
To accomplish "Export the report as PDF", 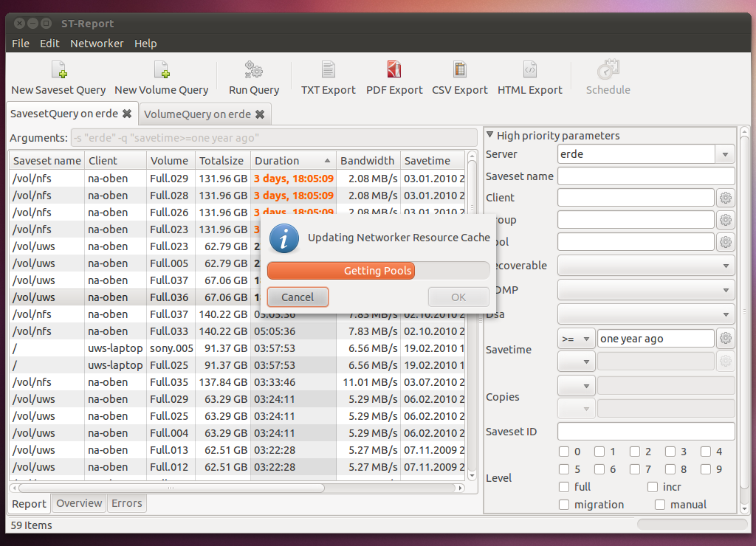I will [394, 77].
